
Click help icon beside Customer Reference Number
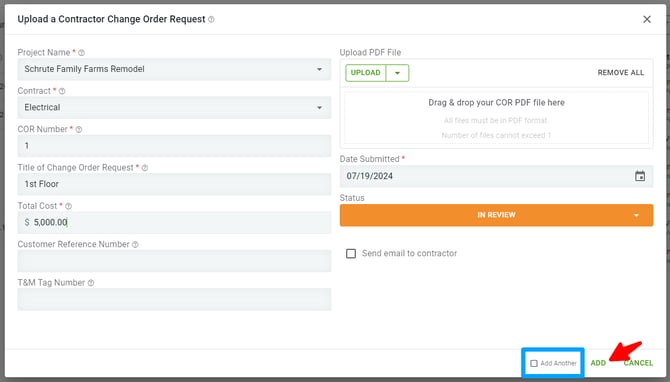[x=135, y=244]
